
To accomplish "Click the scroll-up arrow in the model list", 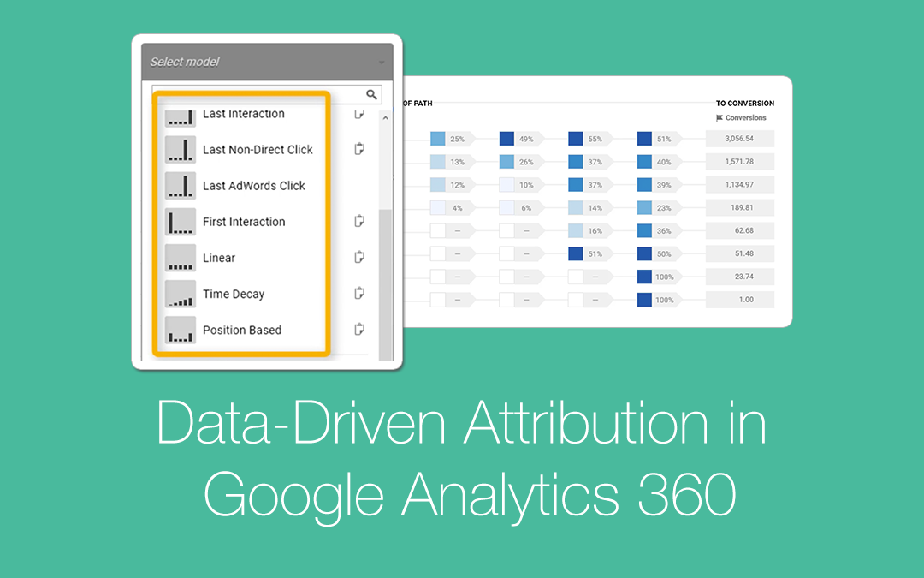I will (x=385, y=117).
